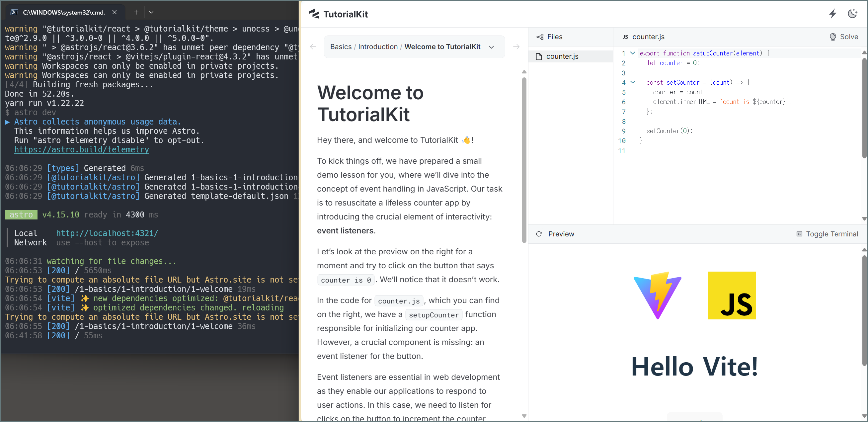Go to next lesson with right arrow
This screenshot has width=868, height=422.
516,47
